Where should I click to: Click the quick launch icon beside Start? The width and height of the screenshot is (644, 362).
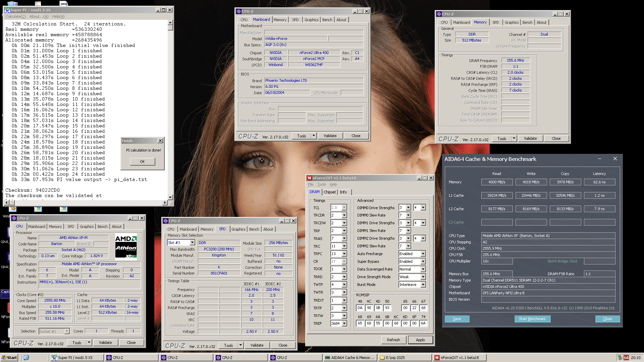point(26,358)
